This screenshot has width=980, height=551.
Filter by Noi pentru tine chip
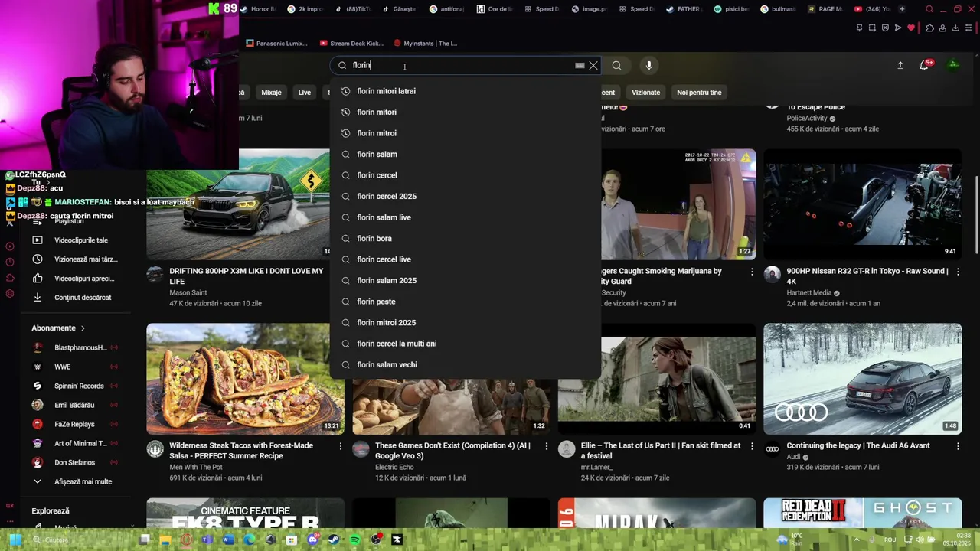coord(699,93)
